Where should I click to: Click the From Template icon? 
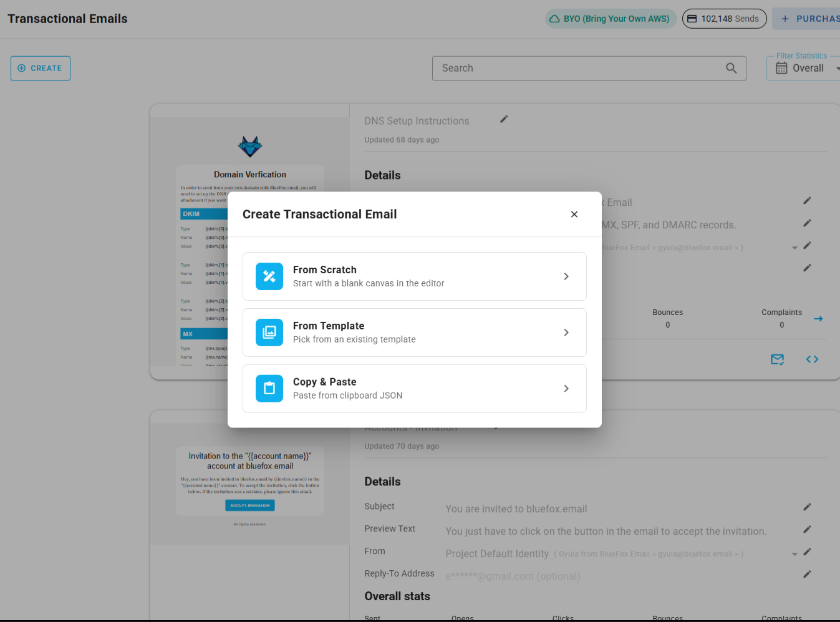pos(269,332)
